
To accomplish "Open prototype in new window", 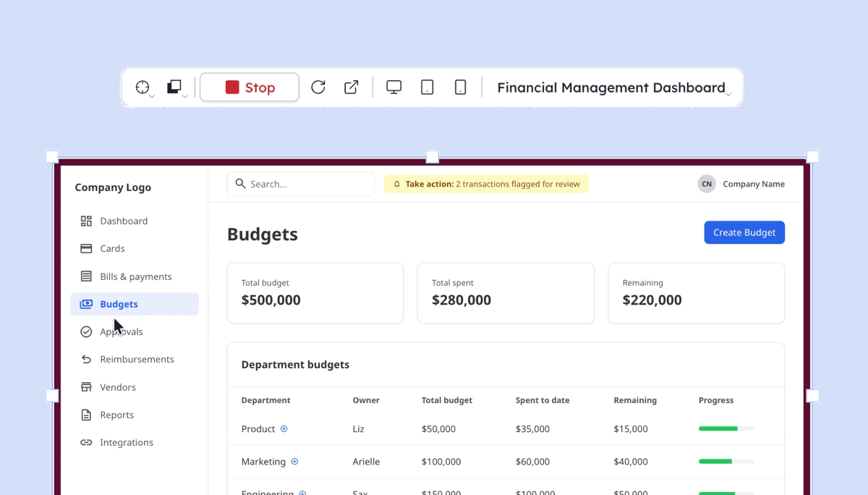I will pos(350,87).
